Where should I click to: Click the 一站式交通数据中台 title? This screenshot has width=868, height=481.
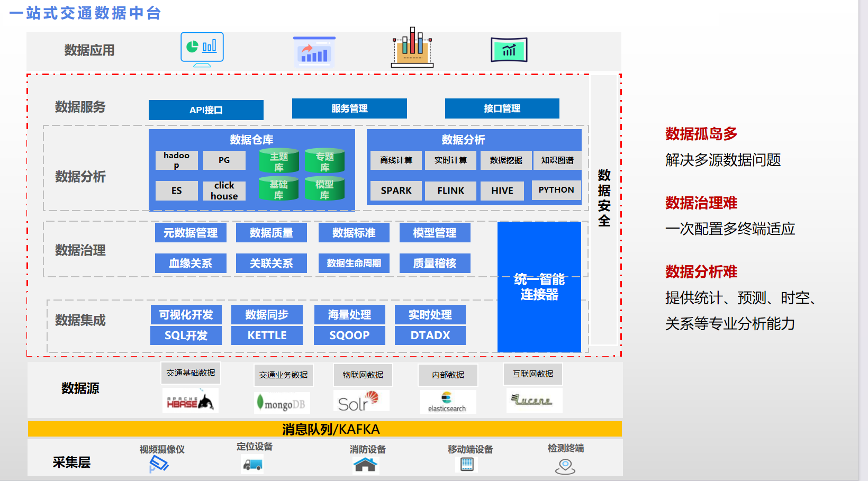pyautogui.click(x=85, y=13)
